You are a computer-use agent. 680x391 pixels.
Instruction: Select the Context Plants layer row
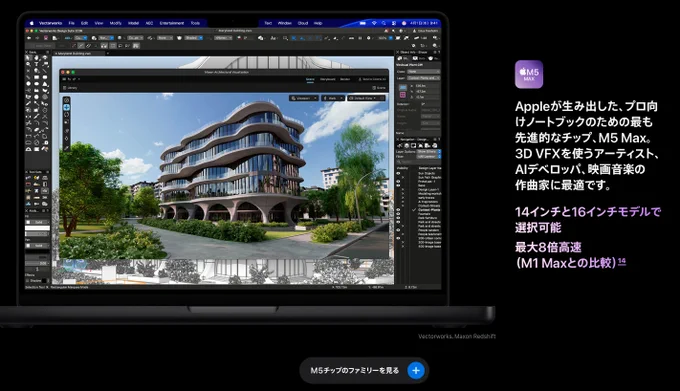(418, 210)
